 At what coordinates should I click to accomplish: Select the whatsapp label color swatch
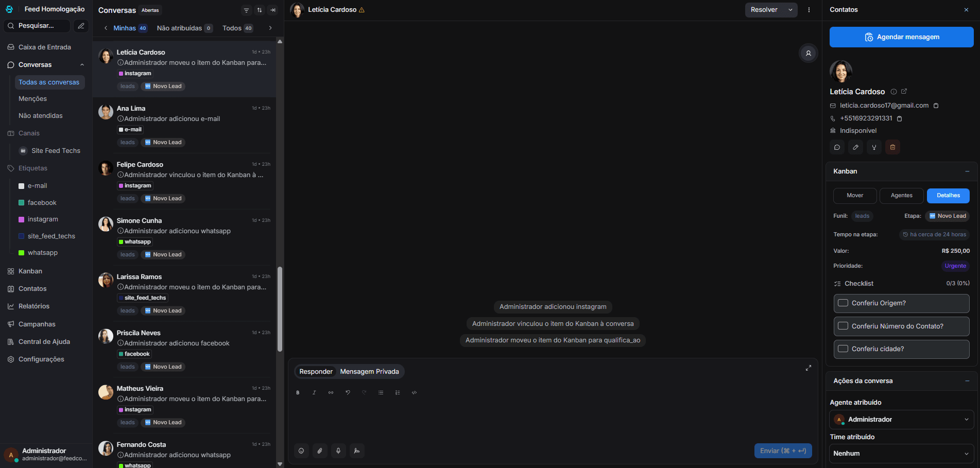(x=22, y=253)
